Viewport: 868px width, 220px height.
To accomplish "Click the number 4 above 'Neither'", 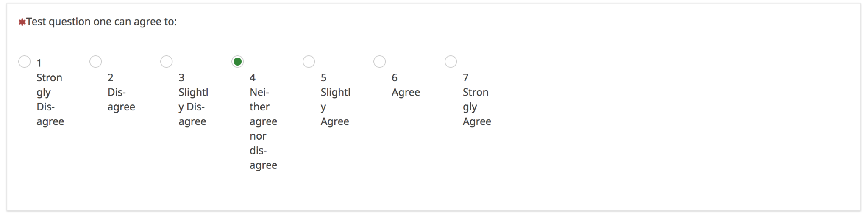I will (253, 78).
